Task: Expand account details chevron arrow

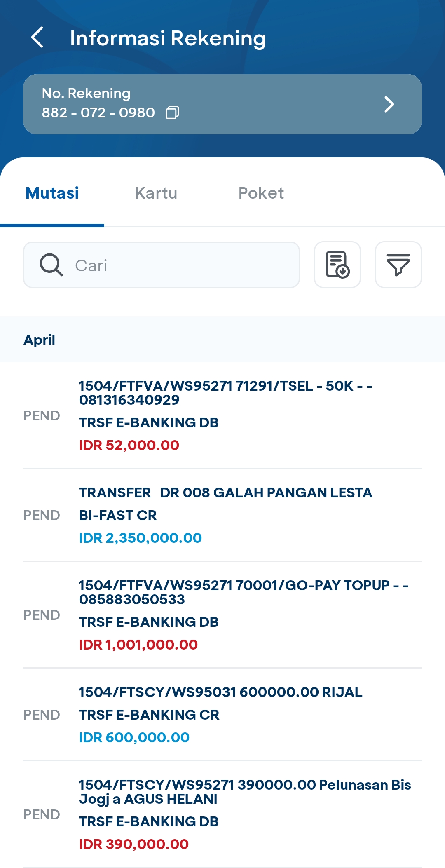Action: click(x=389, y=104)
